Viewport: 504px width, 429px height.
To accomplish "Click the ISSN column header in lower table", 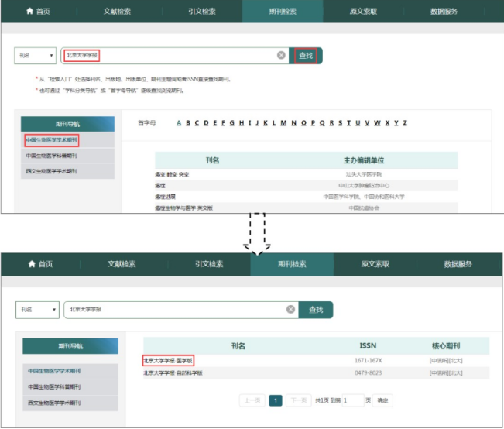I will pos(368,345).
